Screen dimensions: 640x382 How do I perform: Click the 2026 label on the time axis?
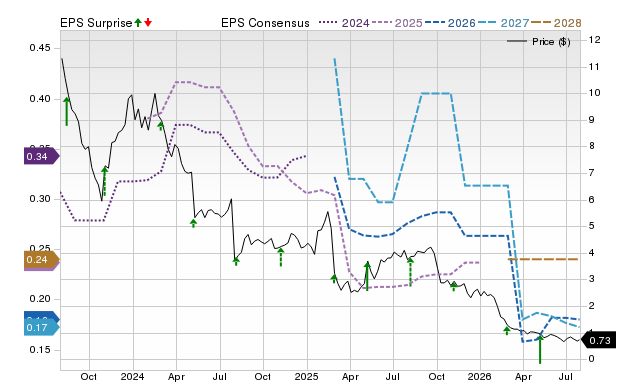(480, 376)
